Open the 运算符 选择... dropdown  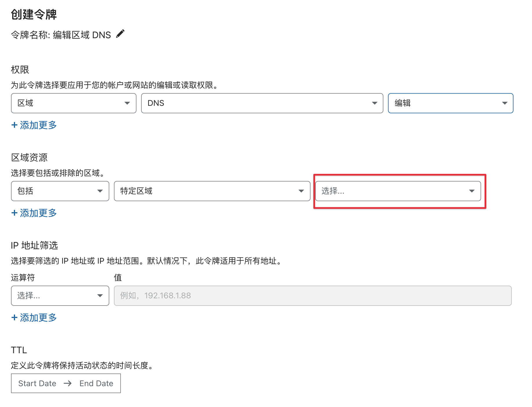point(60,296)
